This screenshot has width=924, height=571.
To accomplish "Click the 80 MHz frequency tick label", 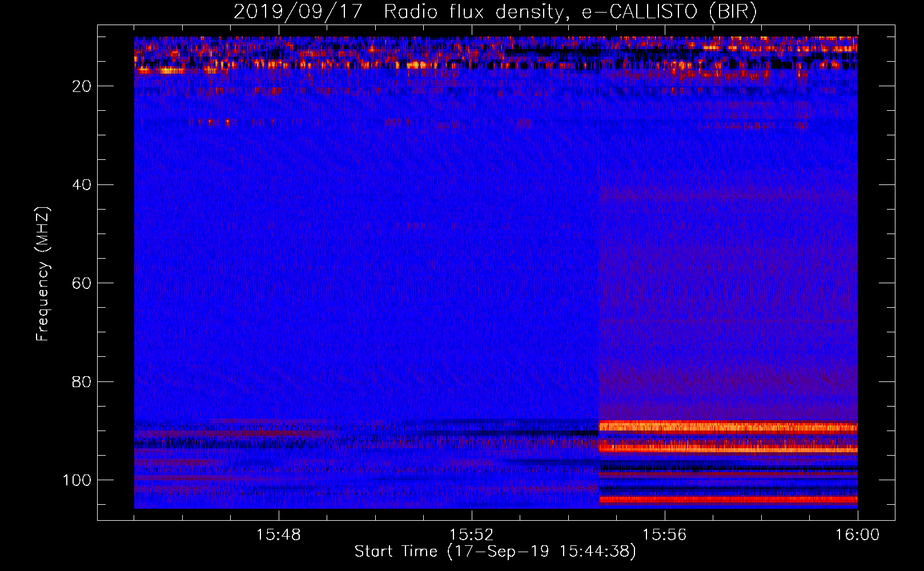I will click(x=82, y=381).
